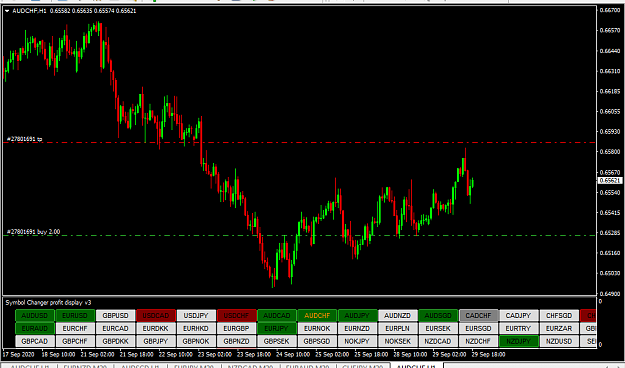Click the active AUDCHF symbol button
Screen dimensions: 625x368
317,315
